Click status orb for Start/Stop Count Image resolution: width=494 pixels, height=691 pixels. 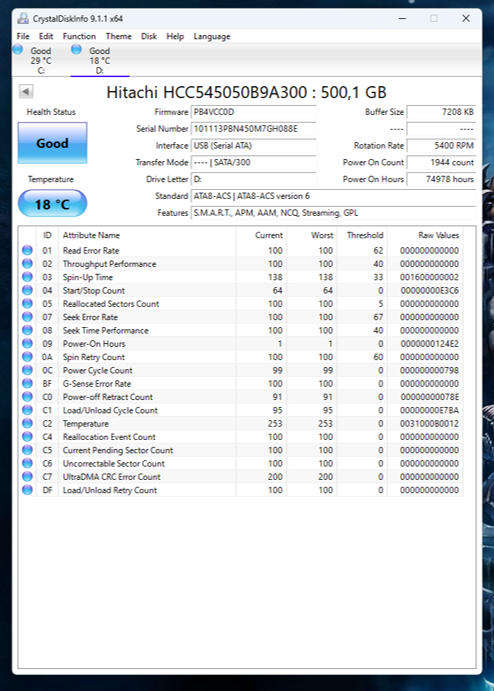[x=27, y=290]
